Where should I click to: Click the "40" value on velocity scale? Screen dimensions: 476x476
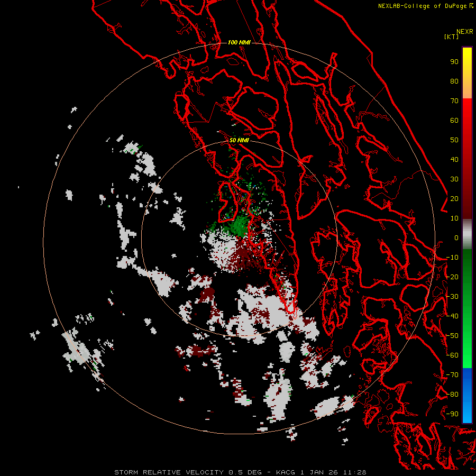pos(454,160)
